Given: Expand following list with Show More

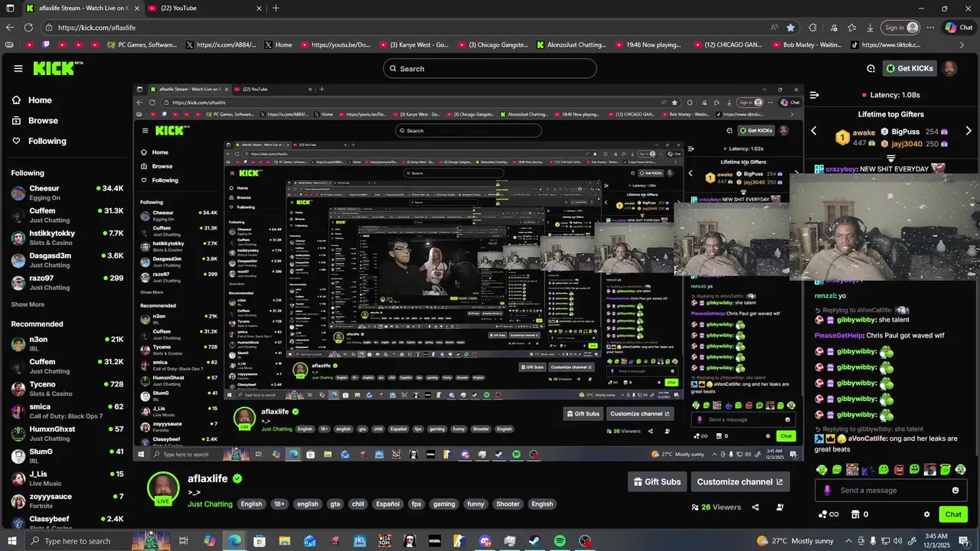Looking at the screenshot, I should coord(28,305).
